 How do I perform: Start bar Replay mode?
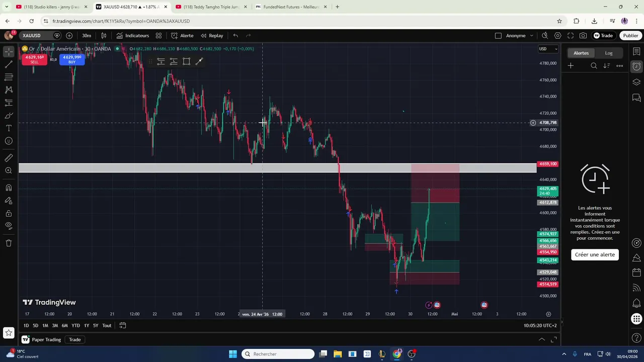[x=212, y=36]
